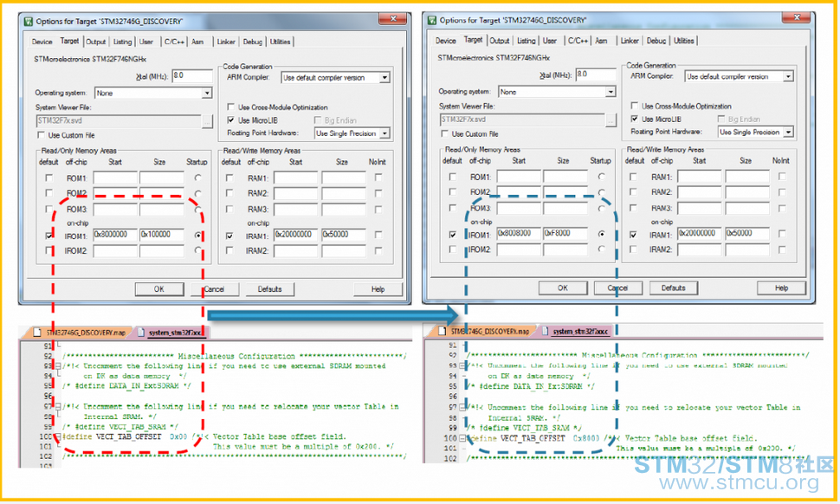Open User tab in right dialog
Image resolution: width=840 pixels, height=504 pixels.
click(550, 41)
